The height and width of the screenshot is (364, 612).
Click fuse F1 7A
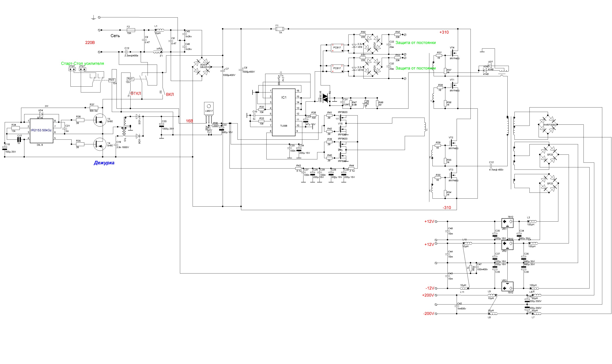pos(280,29)
